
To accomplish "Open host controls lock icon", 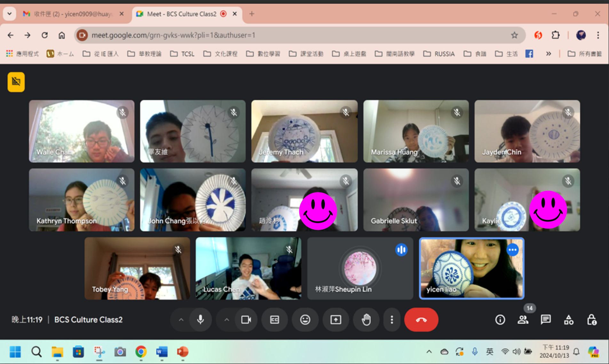I will (x=591, y=320).
